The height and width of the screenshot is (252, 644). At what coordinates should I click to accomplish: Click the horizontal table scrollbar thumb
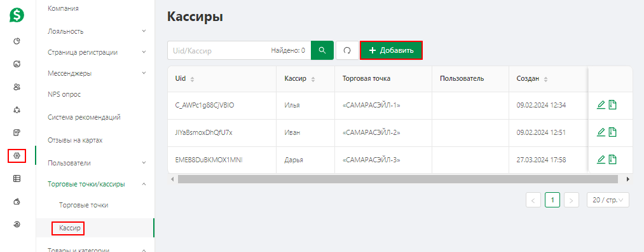pyautogui.click(x=397, y=179)
